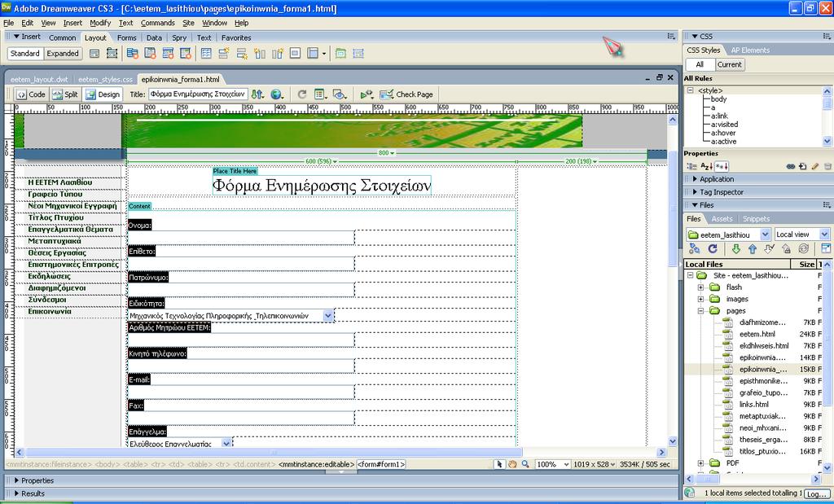Show the Code view
The width and height of the screenshot is (834, 504).
30,94
